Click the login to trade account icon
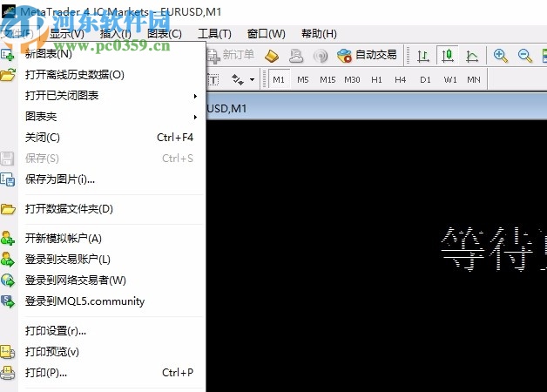This screenshot has width=547, height=392. 7,260
